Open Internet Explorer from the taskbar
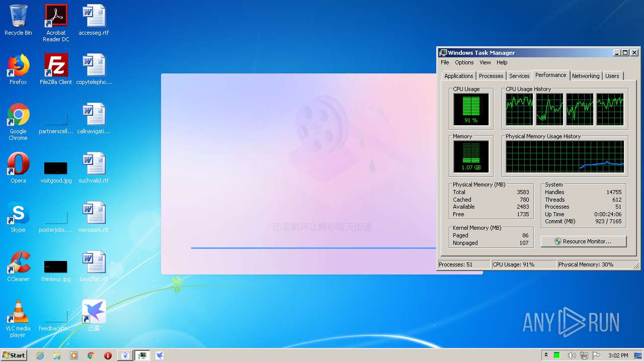 40,355
